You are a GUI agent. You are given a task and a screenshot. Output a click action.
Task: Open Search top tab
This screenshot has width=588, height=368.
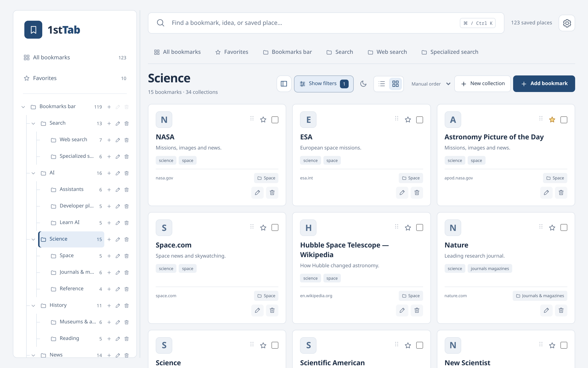tap(340, 52)
